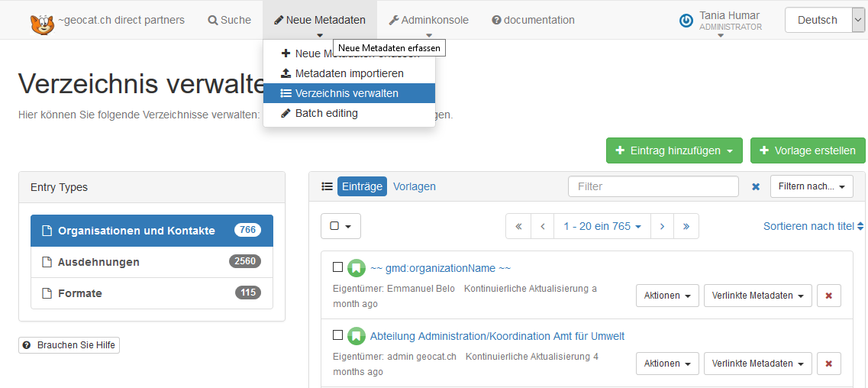Image resolution: width=868 pixels, height=388 pixels.
Task: Select Batch editing menu entry
Action: coord(350,113)
